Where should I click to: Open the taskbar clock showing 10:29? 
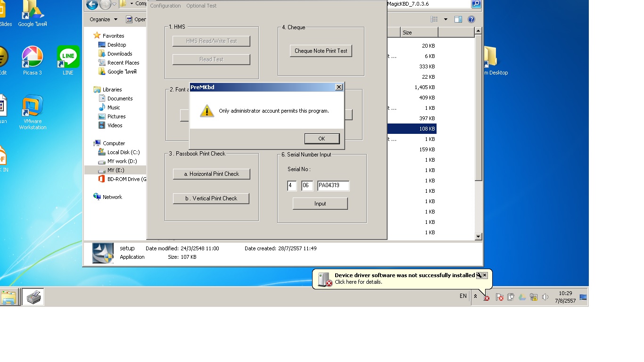point(565,297)
